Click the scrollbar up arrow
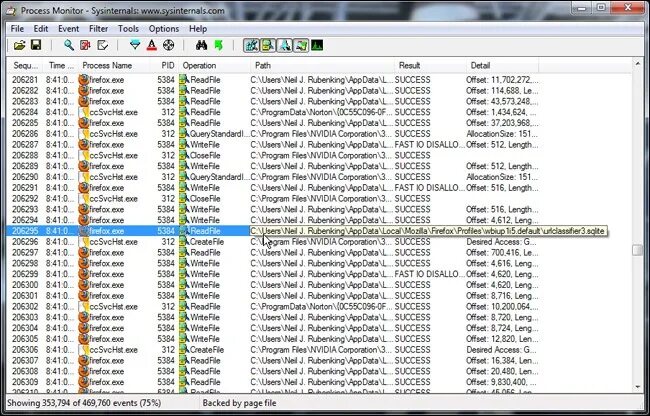650x416 pixels. click(x=638, y=64)
